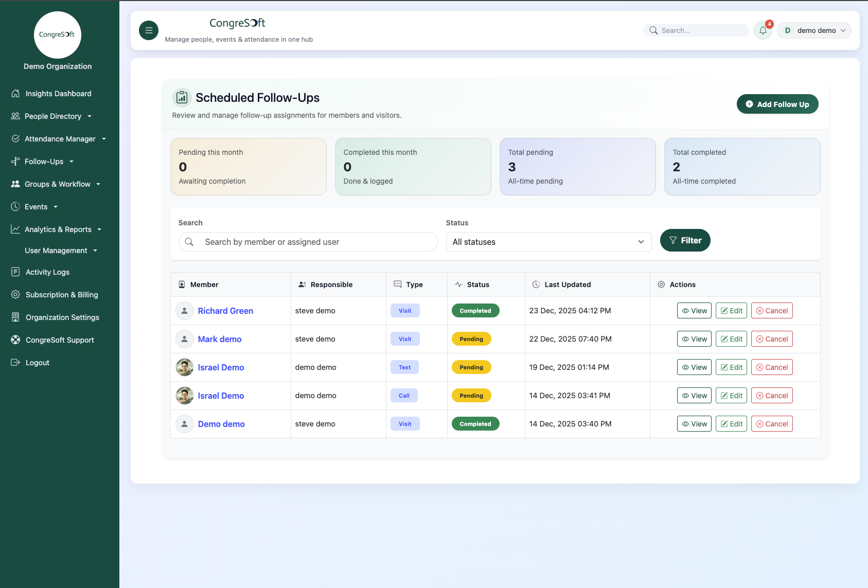Open the notifications bell with 4 alerts
The height and width of the screenshot is (588, 868).
[763, 30]
